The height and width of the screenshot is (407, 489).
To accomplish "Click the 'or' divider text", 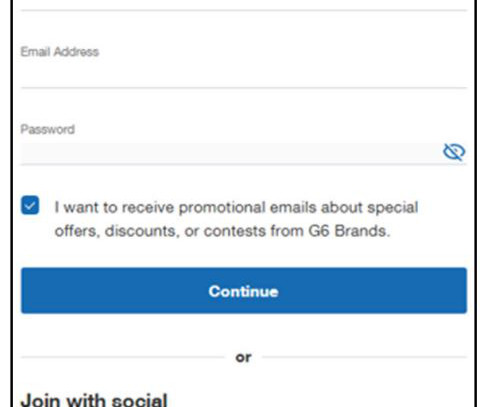I will pos(243,357).
